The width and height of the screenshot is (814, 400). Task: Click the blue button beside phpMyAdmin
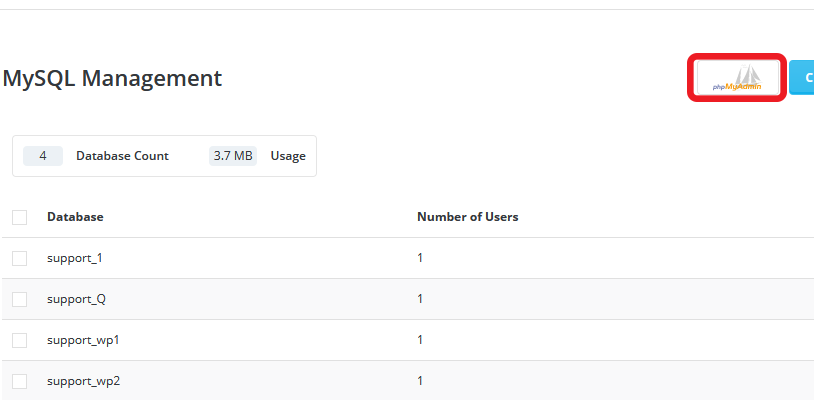802,77
